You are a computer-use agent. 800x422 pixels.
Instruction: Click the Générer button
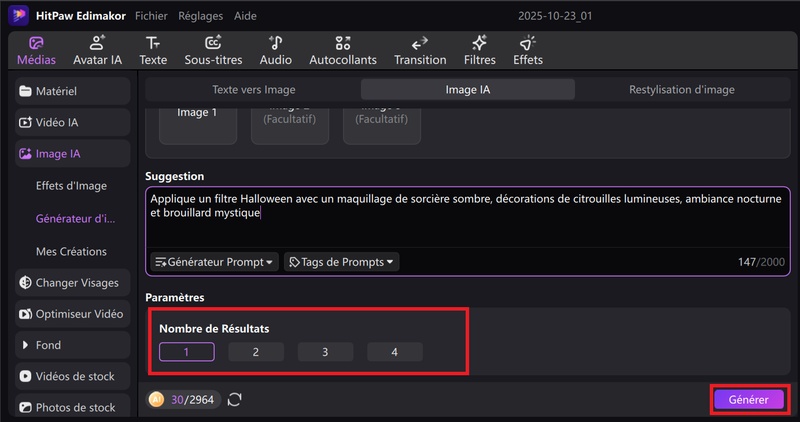[748, 399]
